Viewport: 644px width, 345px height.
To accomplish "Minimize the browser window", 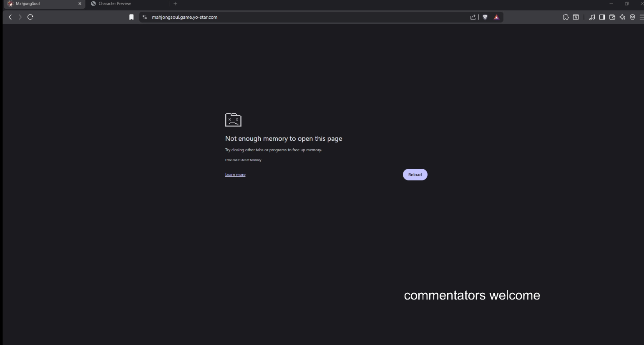I will (611, 4).
